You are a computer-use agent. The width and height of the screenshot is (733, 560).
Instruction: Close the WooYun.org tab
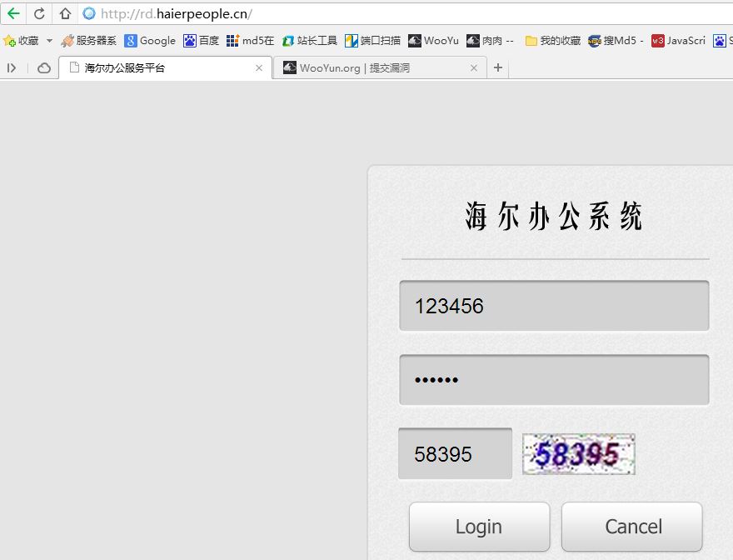click(x=474, y=67)
